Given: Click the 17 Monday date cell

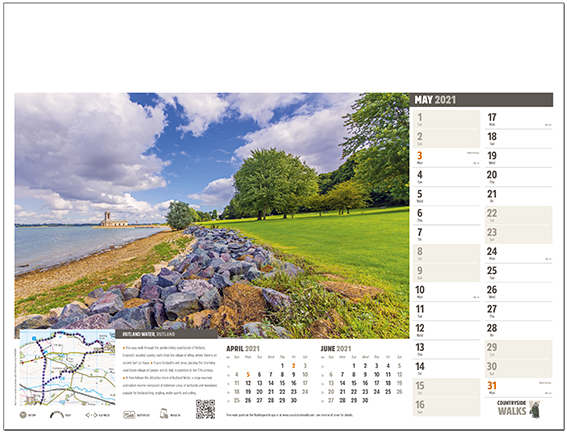Looking at the screenshot, I should tap(519, 120).
